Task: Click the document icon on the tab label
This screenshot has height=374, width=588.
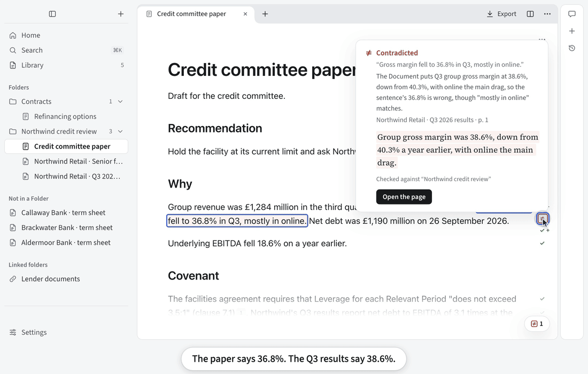Action: pos(149,14)
